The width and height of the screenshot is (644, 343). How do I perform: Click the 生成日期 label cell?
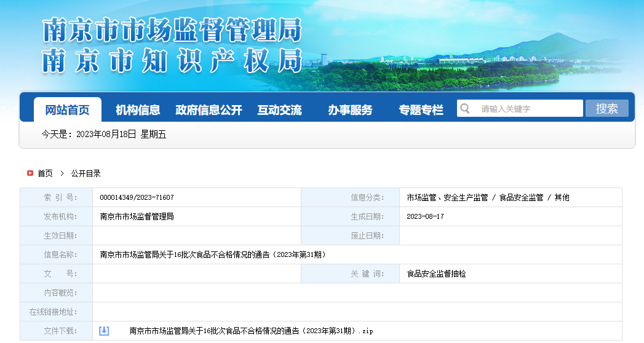[351, 216]
